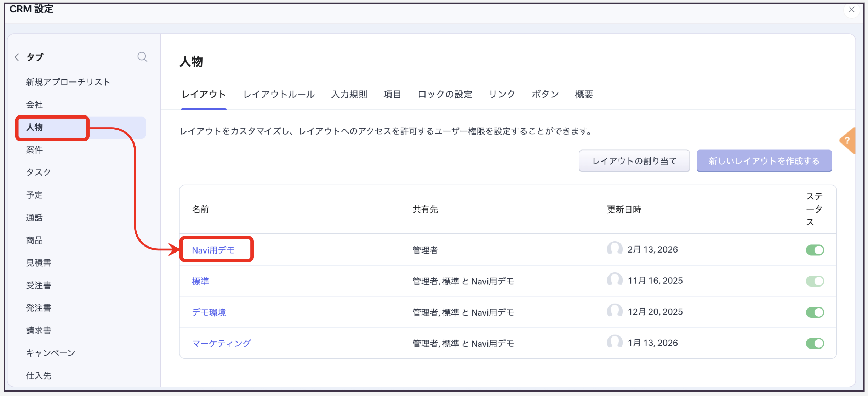Click 新しいレイアウトを作成する button
Image resolution: width=868 pixels, height=396 pixels.
pyautogui.click(x=764, y=161)
